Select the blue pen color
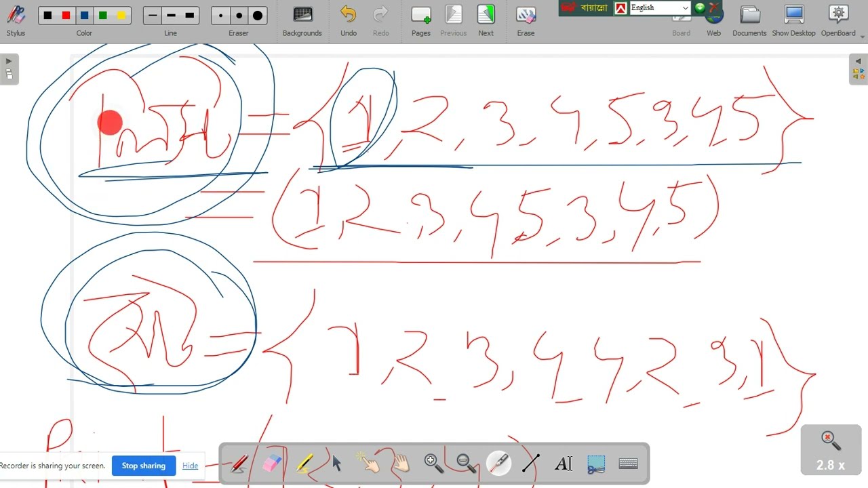 click(x=84, y=16)
